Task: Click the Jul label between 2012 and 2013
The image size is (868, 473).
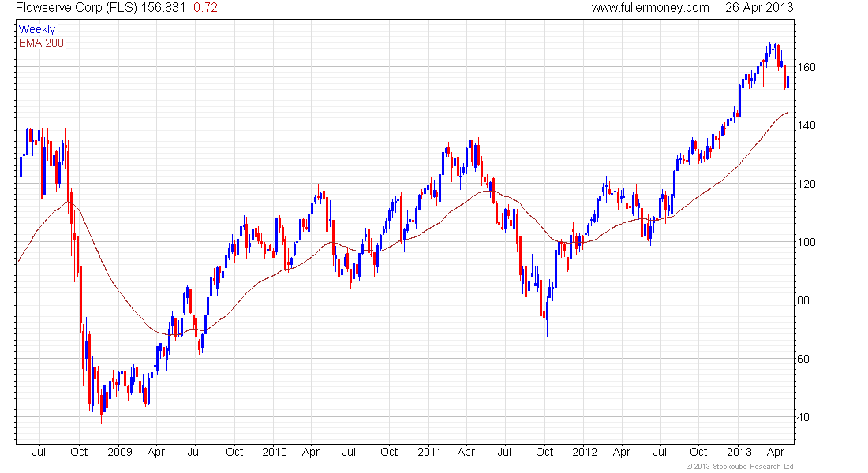Action: pyautogui.click(x=660, y=452)
